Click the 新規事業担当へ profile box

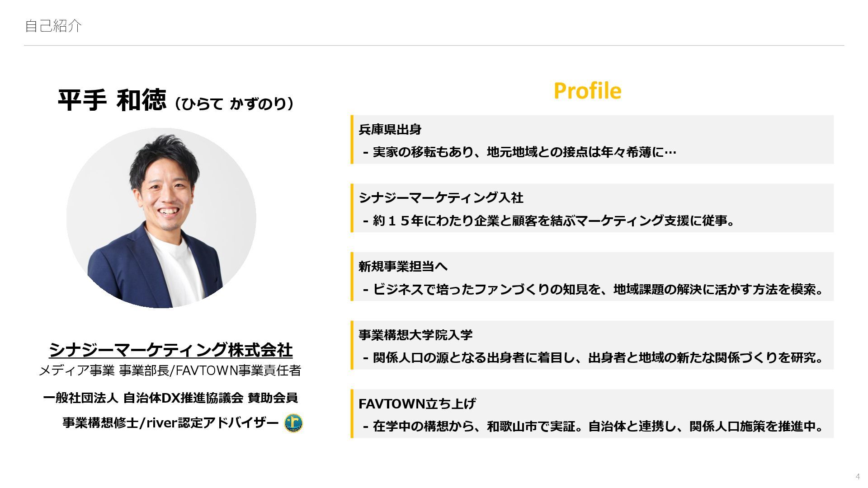point(592,277)
